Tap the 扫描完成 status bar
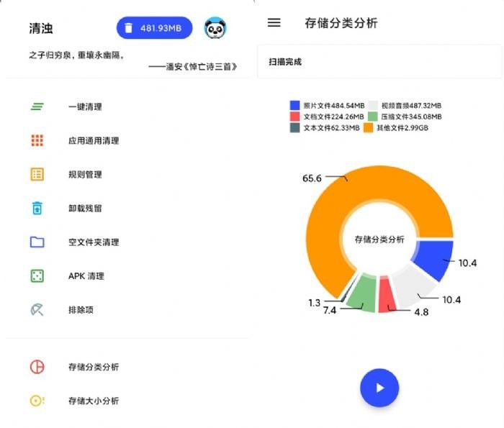504x428 pixels. [379, 62]
